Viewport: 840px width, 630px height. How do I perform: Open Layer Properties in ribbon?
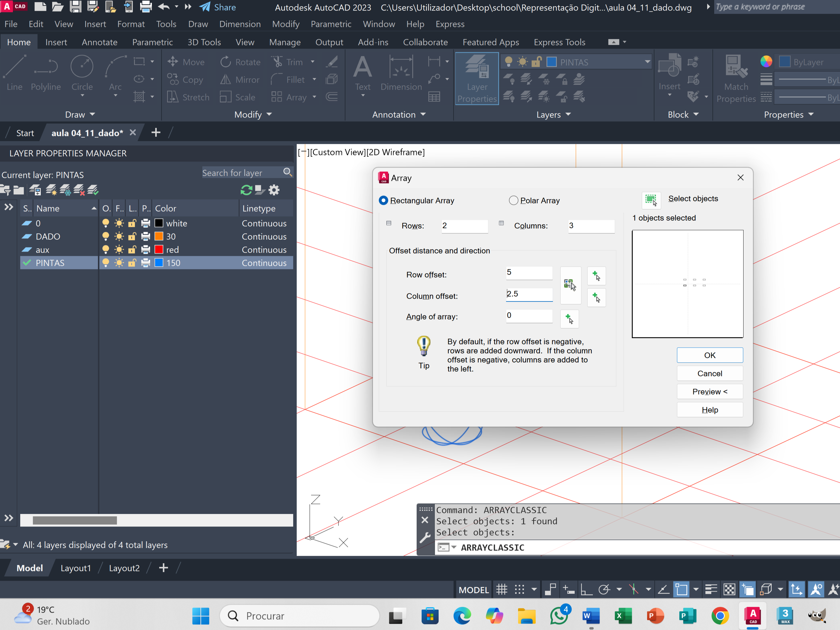click(x=476, y=79)
